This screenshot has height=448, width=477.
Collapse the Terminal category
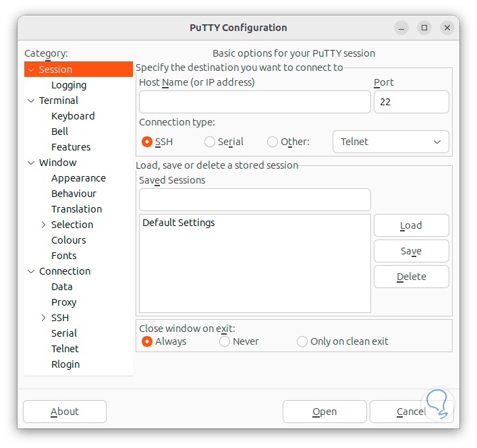[31, 101]
